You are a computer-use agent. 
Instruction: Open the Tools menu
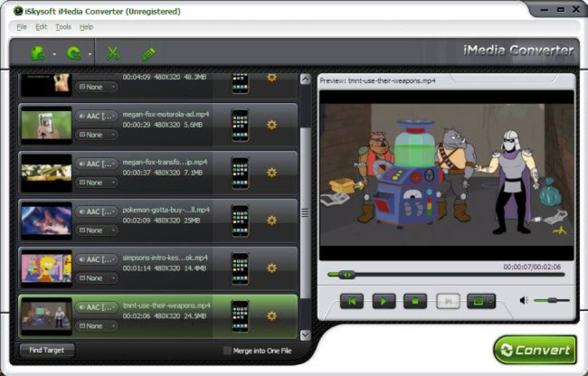pyautogui.click(x=62, y=27)
